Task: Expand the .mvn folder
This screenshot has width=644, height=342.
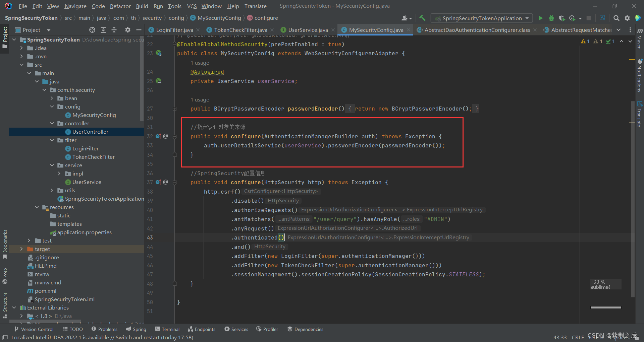Action: click(x=21, y=56)
